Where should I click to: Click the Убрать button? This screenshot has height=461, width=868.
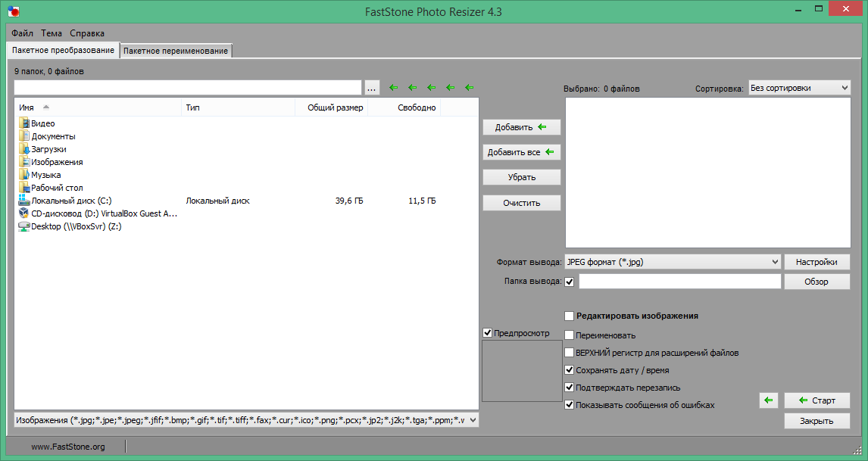pyautogui.click(x=521, y=177)
